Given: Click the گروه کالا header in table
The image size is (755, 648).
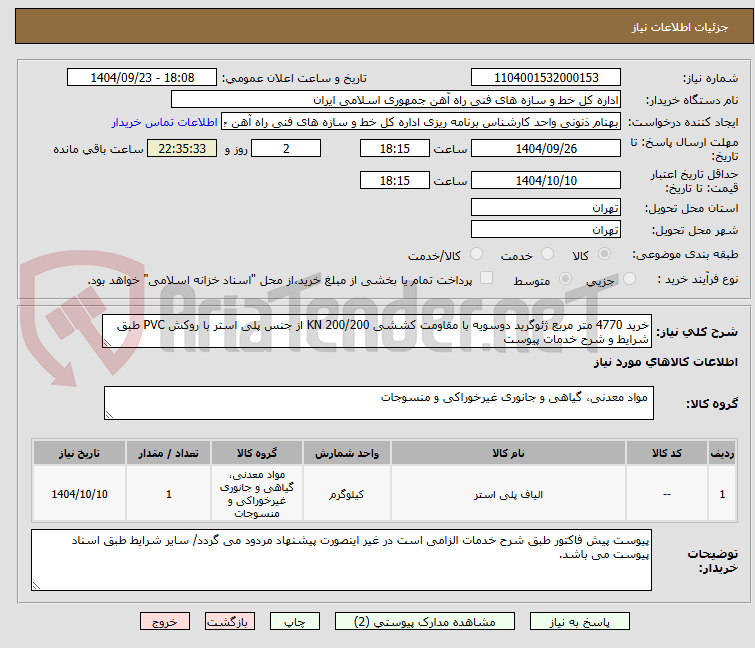Looking at the screenshot, I should [x=257, y=453].
